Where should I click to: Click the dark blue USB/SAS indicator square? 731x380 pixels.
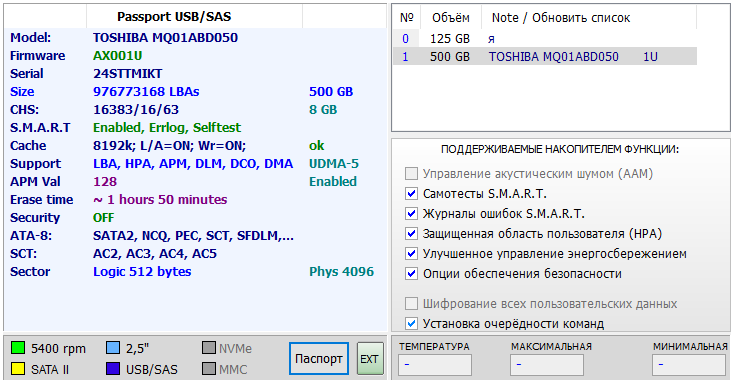click(x=113, y=369)
